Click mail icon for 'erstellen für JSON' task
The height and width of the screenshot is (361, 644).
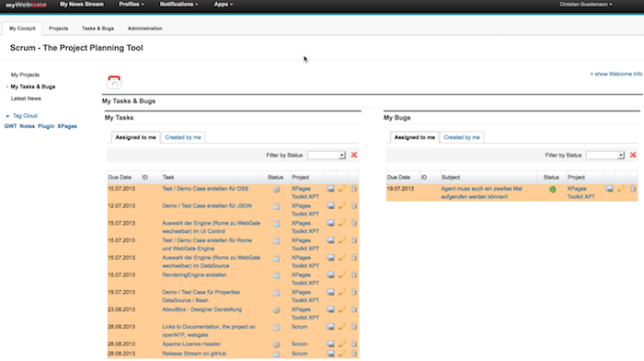(x=330, y=206)
